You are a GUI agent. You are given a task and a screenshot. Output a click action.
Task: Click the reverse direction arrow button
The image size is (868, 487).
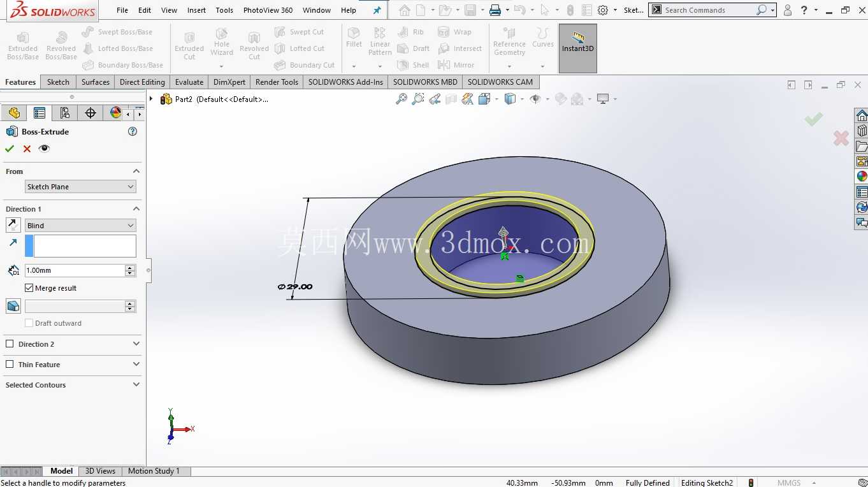click(x=13, y=225)
